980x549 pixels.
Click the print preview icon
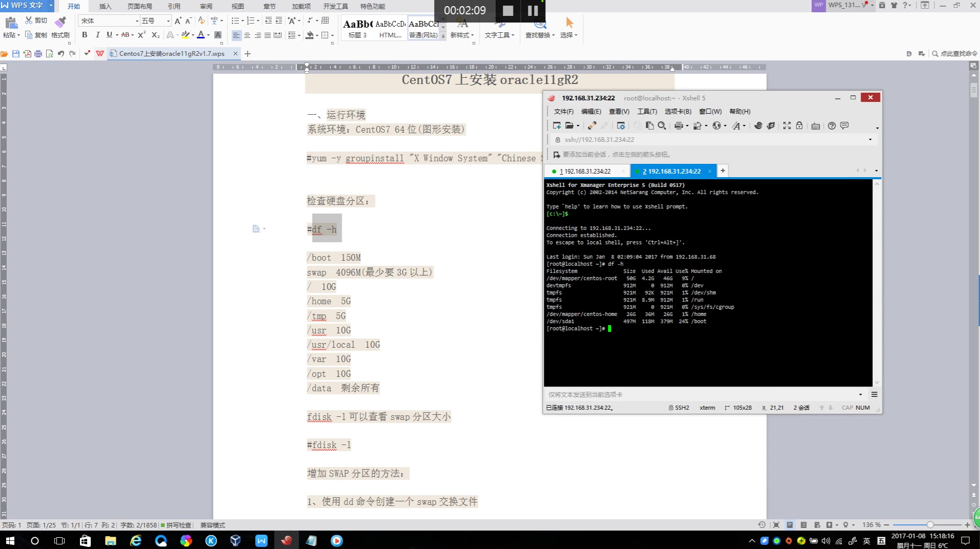[x=50, y=54]
